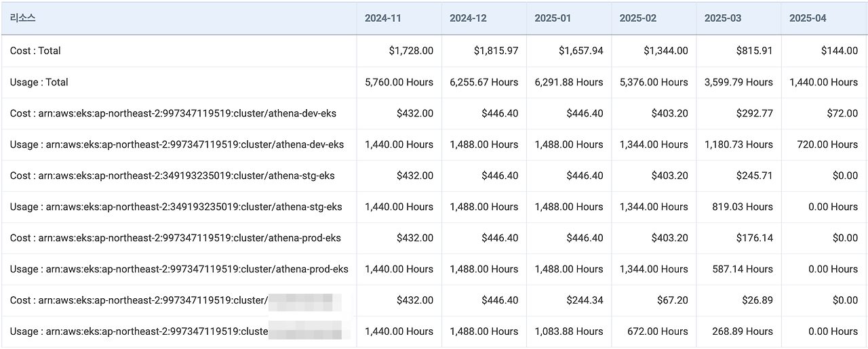This screenshot has height=349, width=868.
Task: Select the Usage : Total row label
Action: coord(39,82)
